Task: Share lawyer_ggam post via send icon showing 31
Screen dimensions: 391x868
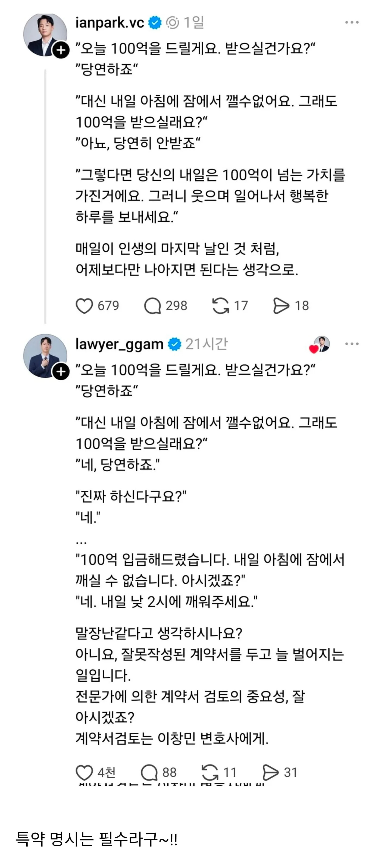Action: tap(270, 772)
